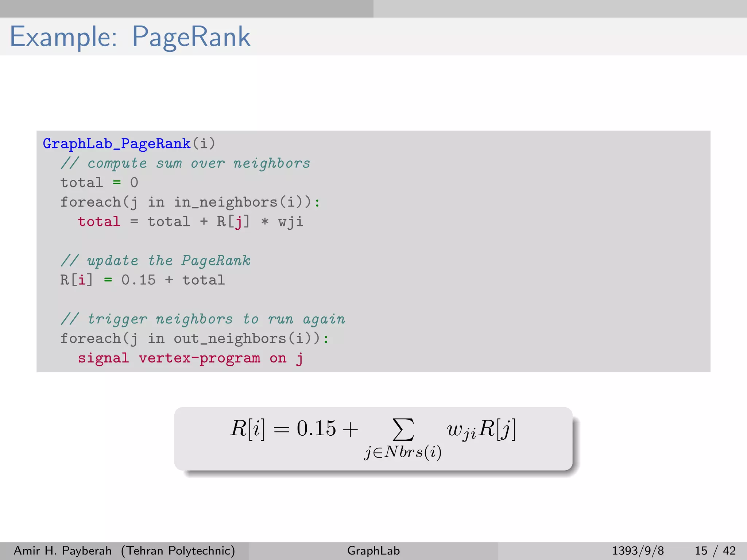Click the slide counter '15 / 42'
This screenshot has width=747, height=560.
(x=715, y=551)
